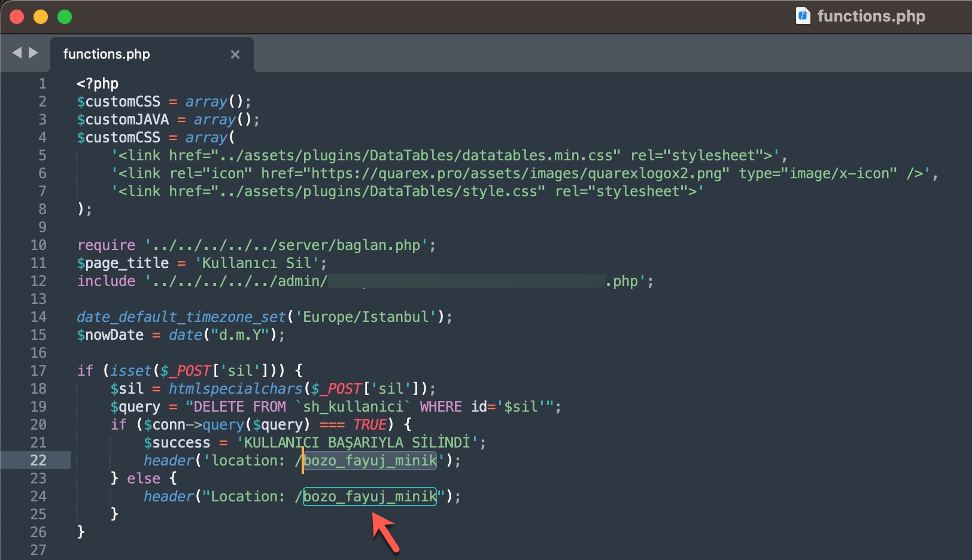Click 'functions.php' window title text
972x560 pixels.
(x=871, y=16)
